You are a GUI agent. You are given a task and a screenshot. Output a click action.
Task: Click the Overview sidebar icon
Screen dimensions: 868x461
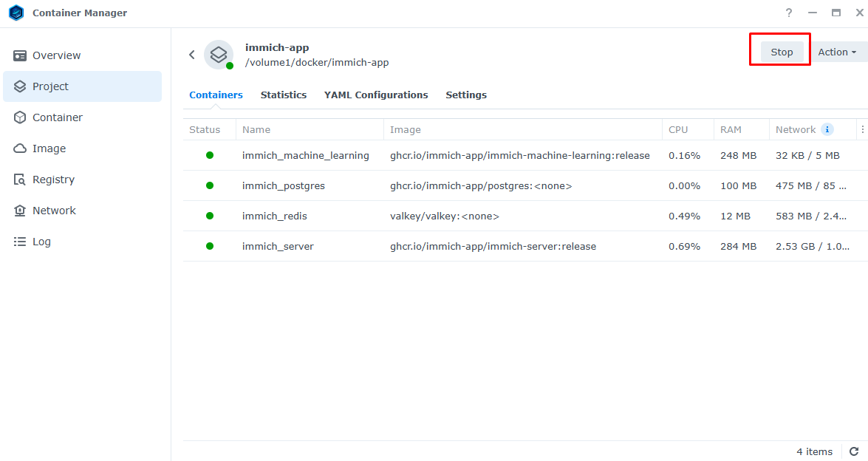[20, 55]
